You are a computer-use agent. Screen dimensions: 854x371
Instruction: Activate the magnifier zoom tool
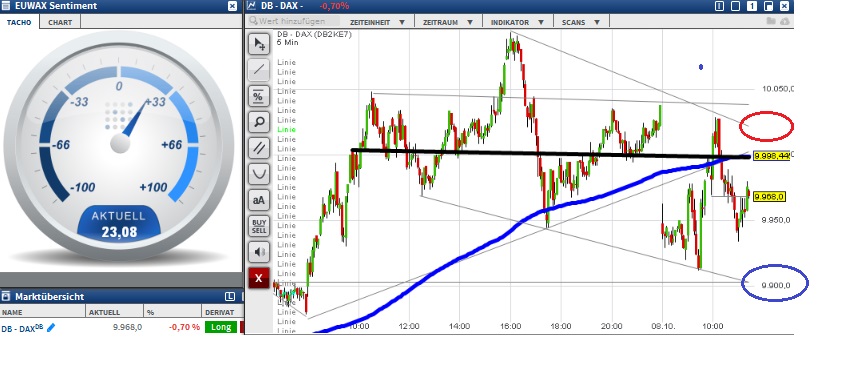[259, 122]
